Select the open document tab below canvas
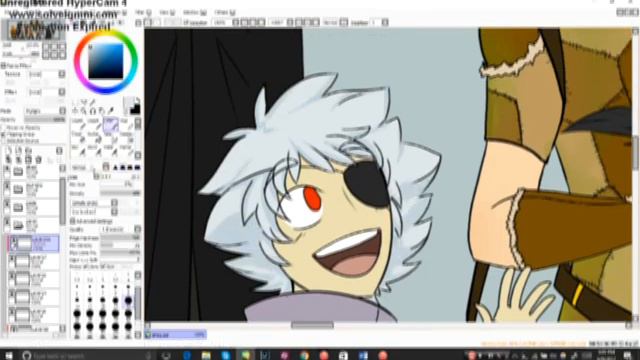The width and height of the screenshot is (640, 360). point(176,335)
